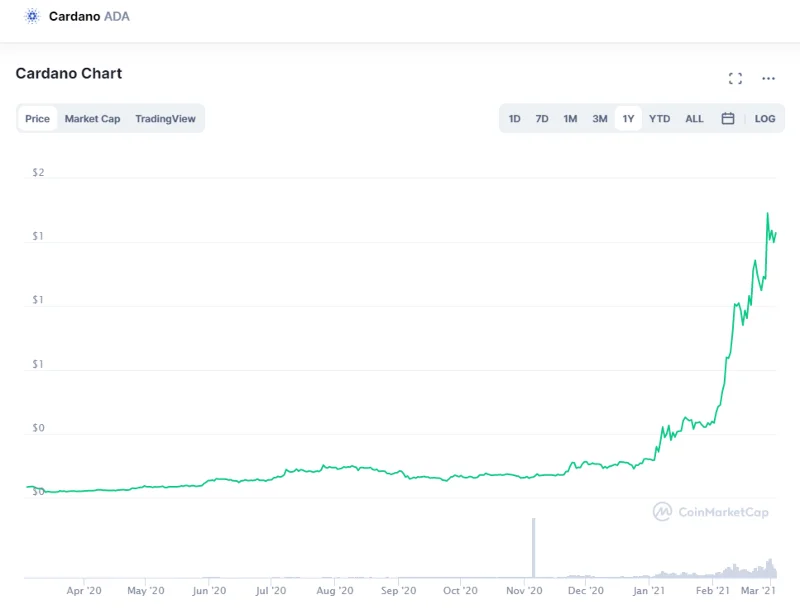Click the Dec '20 axis label
This screenshot has height=614, width=800.
[x=586, y=591]
